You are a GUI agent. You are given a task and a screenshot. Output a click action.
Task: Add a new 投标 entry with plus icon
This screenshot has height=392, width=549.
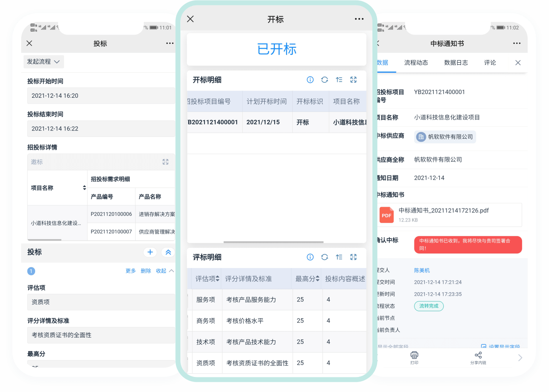click(150, 252)
